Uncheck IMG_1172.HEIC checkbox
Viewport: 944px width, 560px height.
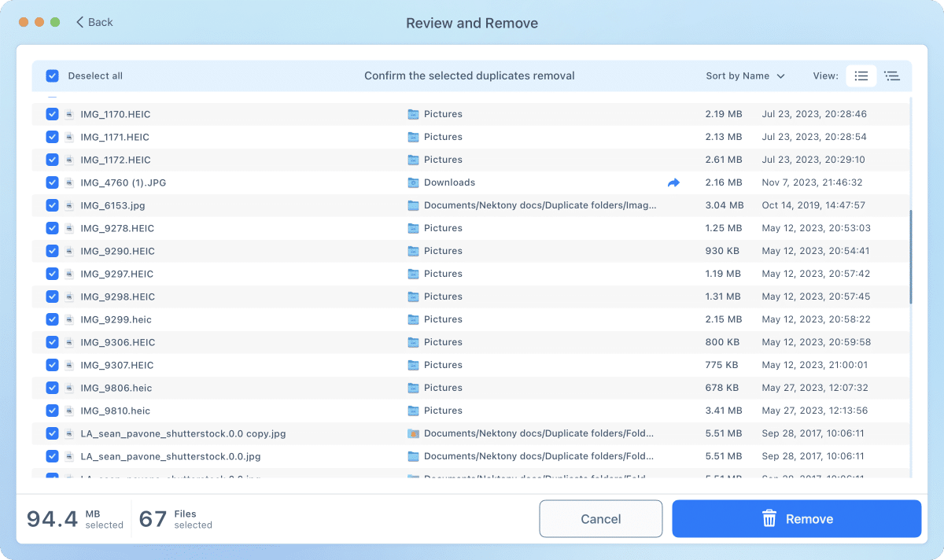coord(53,160)
